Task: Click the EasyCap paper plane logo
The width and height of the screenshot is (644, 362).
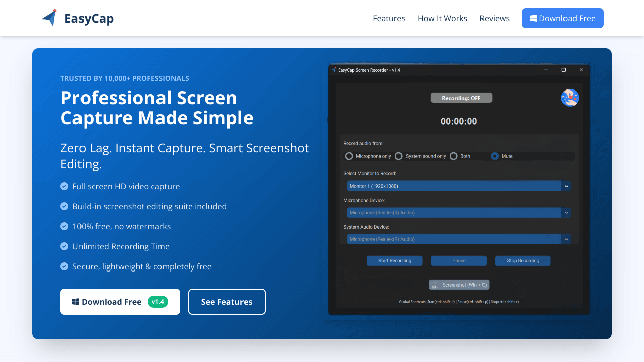Action: (x=49, y=18)
